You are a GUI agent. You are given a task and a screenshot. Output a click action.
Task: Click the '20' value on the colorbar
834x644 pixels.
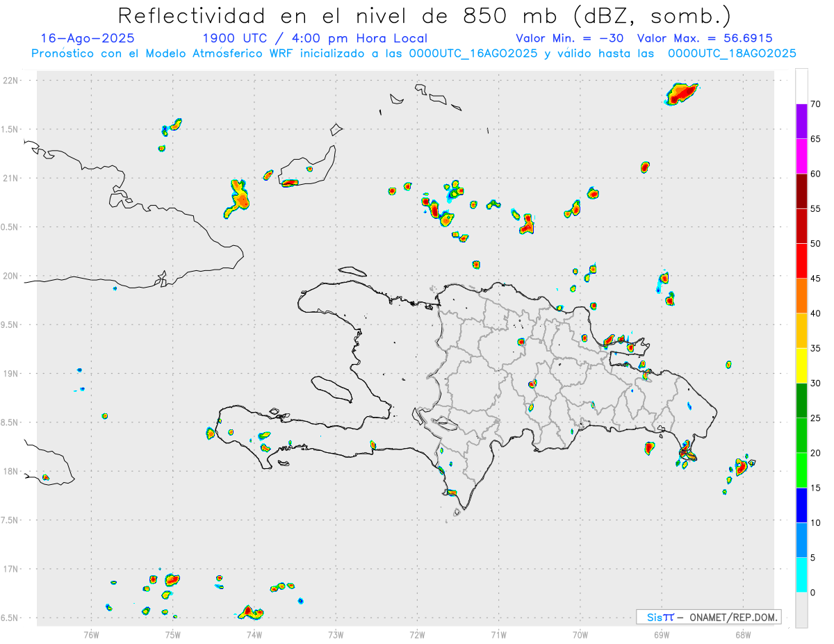pos(815,453)
